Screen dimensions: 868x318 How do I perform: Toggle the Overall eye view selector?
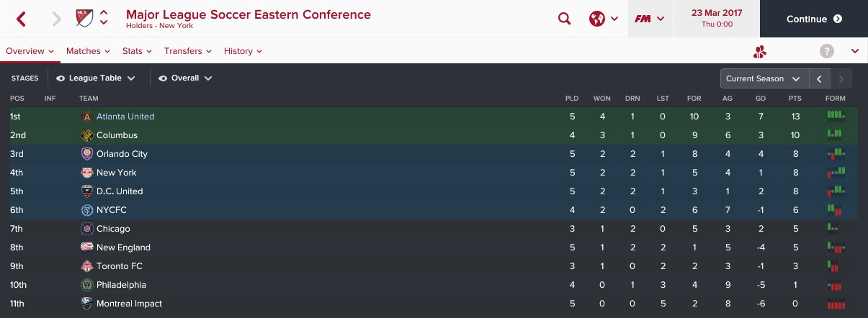pyautogui.click(x=185, y=78)
